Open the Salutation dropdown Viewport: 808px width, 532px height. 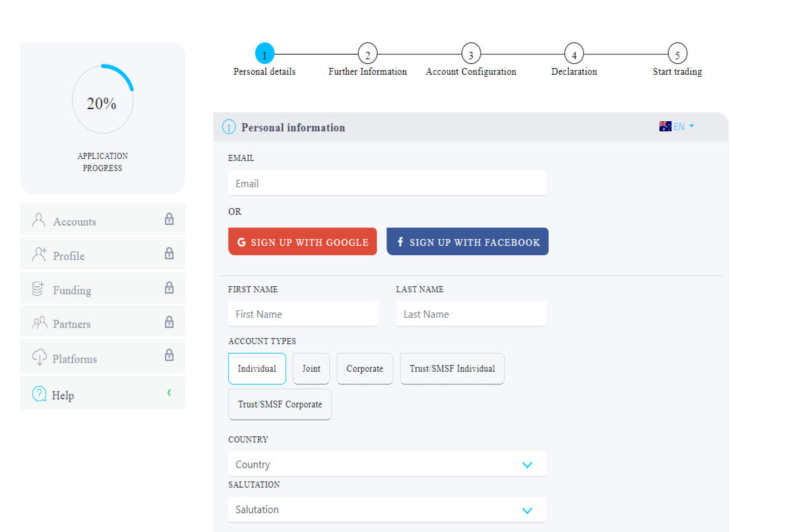click(x=387, y=510)
